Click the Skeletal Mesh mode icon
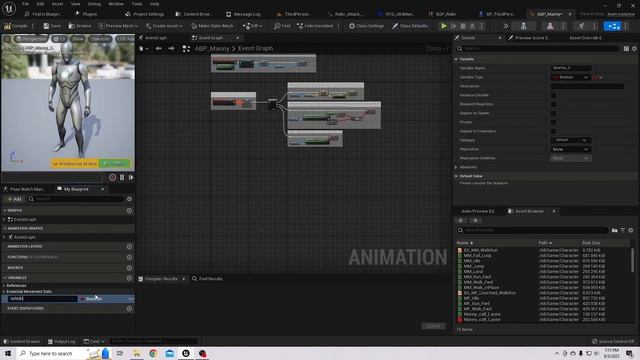Viewport: 640px width, 360px height. pos(550,26)
